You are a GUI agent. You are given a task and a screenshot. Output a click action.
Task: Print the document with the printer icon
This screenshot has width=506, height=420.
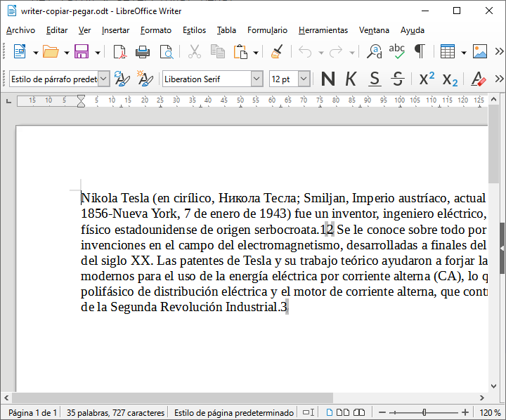pyautogui.click(x=143, y=51)
